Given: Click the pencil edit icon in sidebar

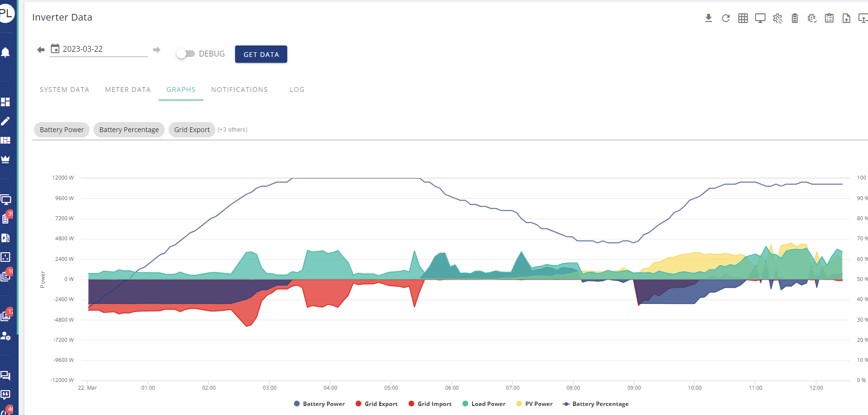Looking at the screenshot, I should [6, 121].
